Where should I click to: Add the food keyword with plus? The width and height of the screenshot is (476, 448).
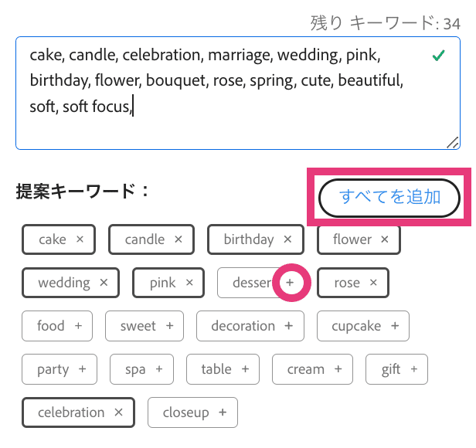[x=79, y=326]
